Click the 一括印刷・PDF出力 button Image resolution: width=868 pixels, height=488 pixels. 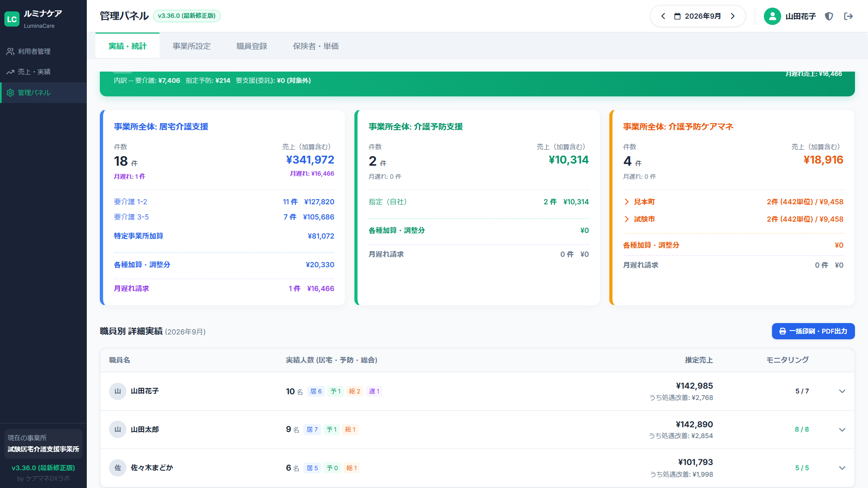point(813,331)
